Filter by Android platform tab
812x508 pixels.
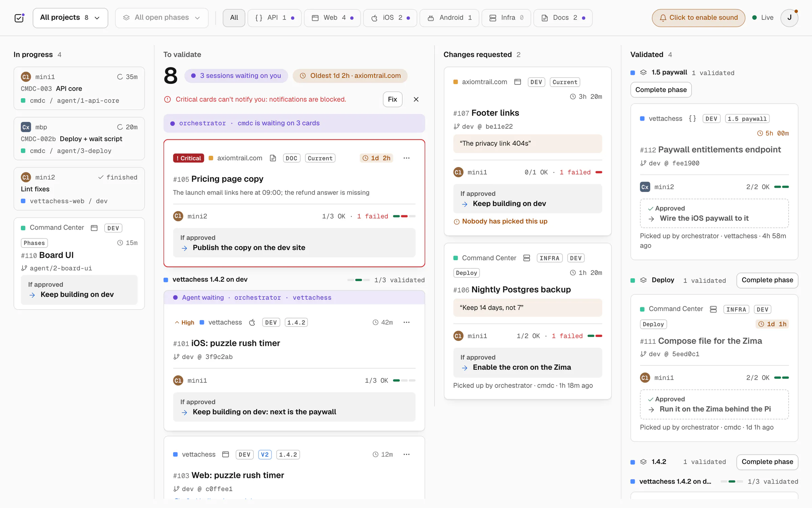pyautogui.click(x=449, y=18)
